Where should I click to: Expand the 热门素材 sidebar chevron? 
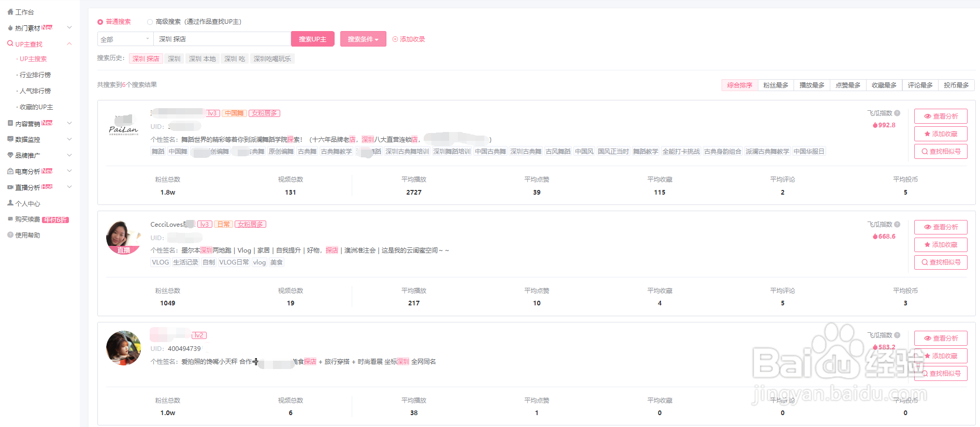[69, 27]
